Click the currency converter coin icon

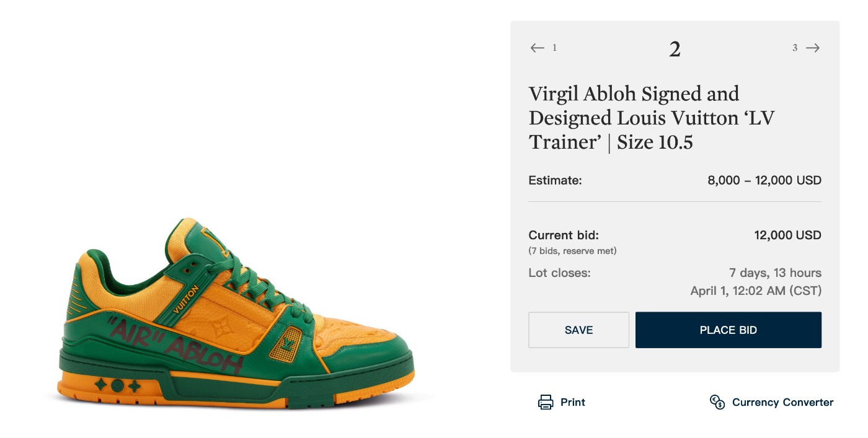pos(717,402)
